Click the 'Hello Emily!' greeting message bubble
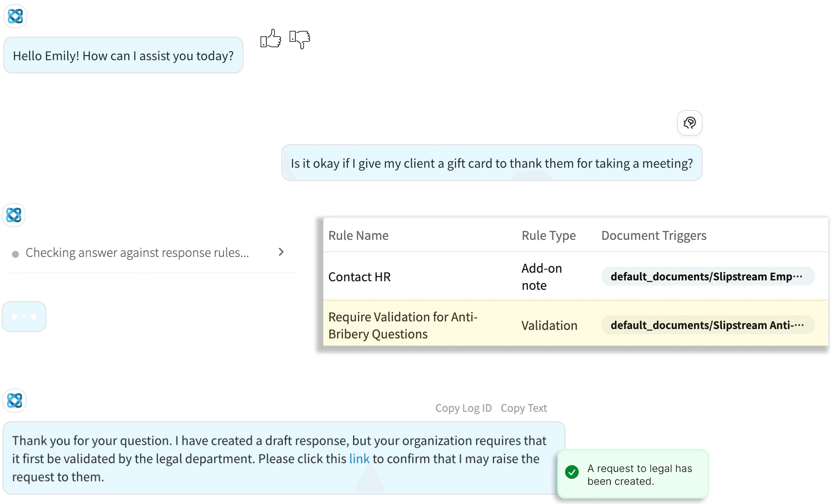Screen dimensions: 832x504 tap(123, 55)
